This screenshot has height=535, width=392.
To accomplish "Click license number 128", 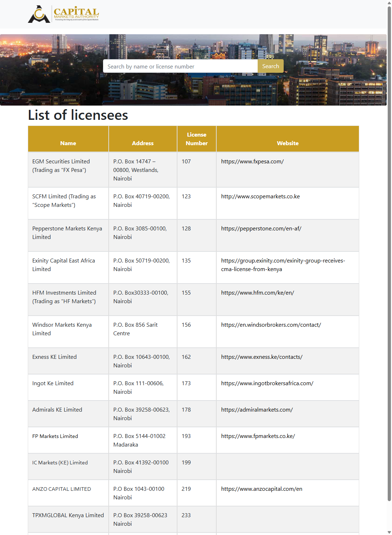I will click(186, 229).
